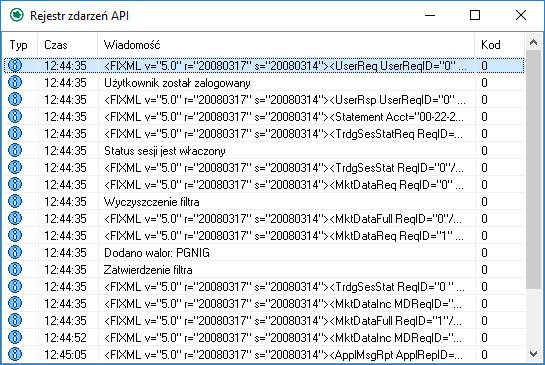This screenshot has height=365, width=545.
Task: Click the info icon beside 'Status sesji jest włączony'
Action: pos(15,151)
